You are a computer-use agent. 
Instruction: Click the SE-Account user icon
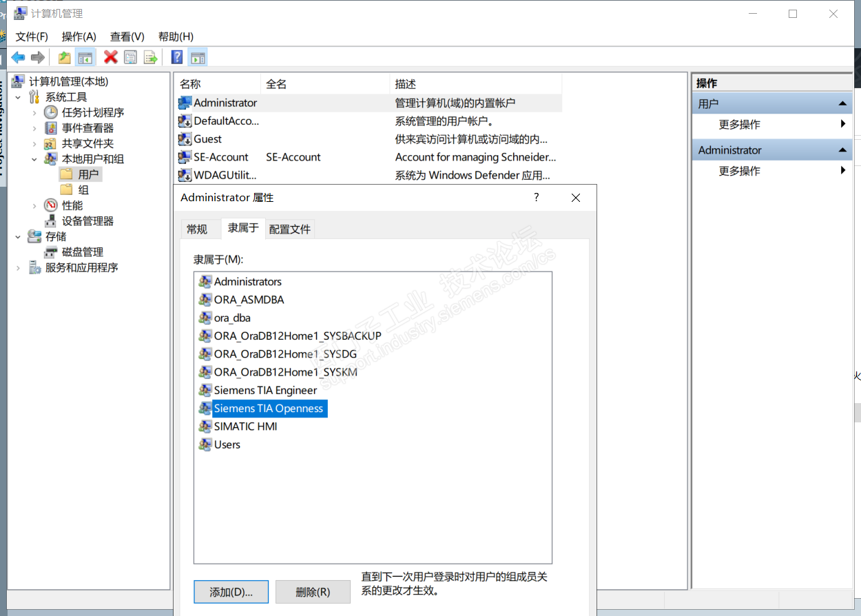[185, 157]
